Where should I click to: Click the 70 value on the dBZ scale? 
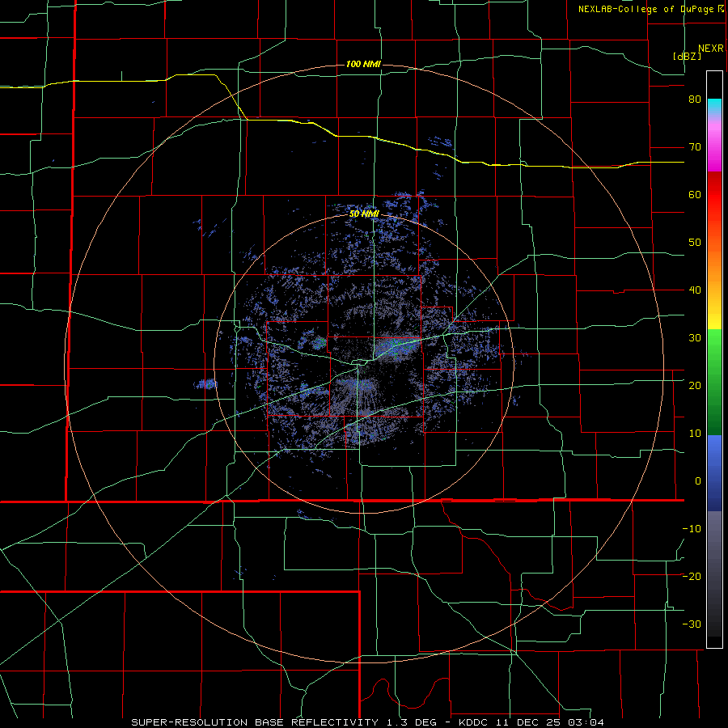(695, 147)
